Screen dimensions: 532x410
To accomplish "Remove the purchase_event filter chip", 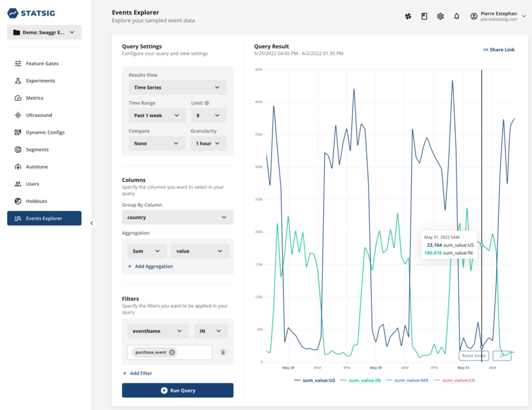I will pyautogui.click(x=172, y=352).
